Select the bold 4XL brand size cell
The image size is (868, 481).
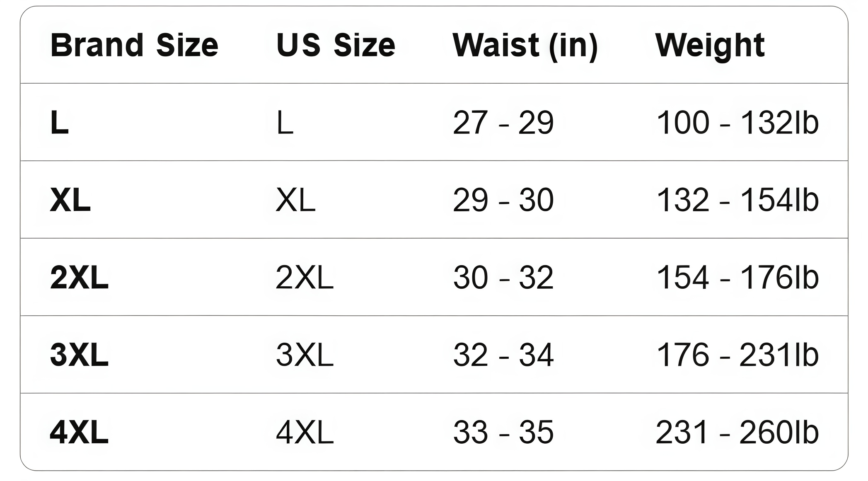79,433
